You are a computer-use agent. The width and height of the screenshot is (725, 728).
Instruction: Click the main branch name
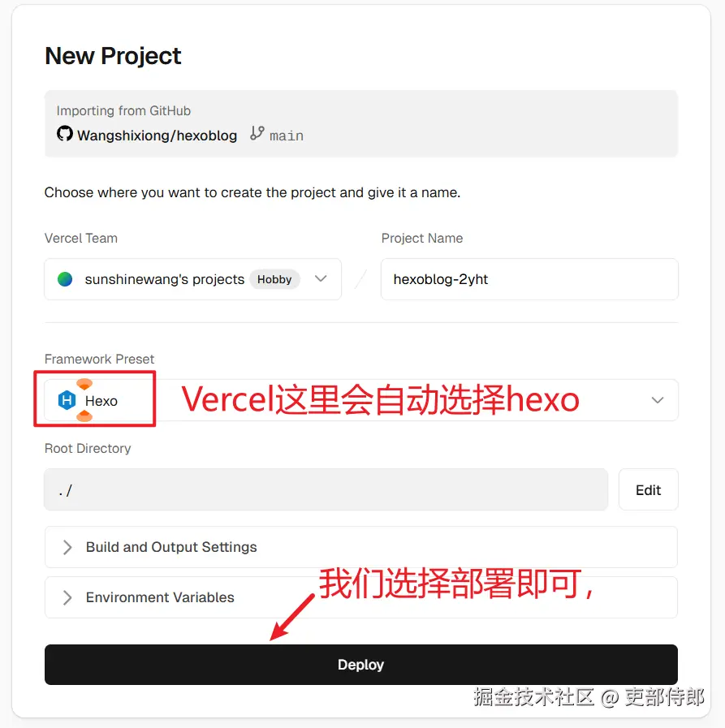coord(287,136)
